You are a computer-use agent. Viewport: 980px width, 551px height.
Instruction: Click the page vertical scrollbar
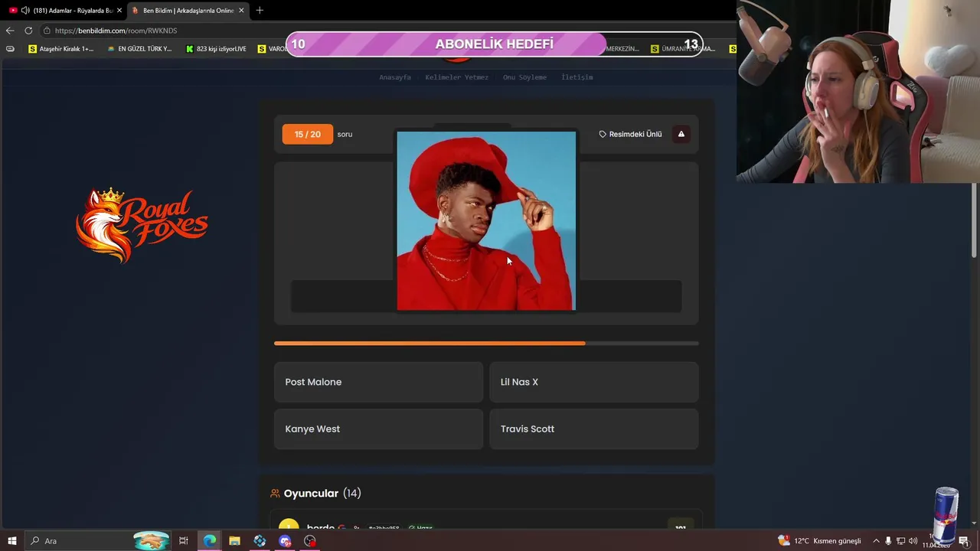[974, 222]
